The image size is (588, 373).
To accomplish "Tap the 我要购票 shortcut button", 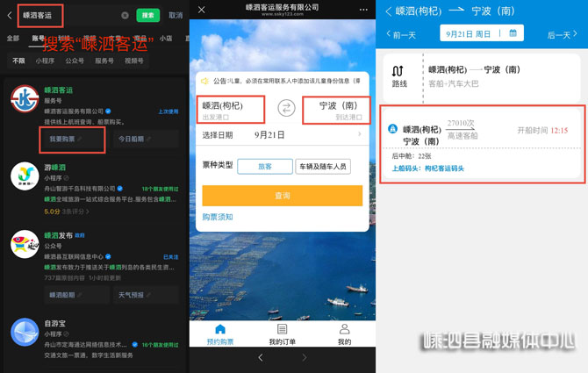I will click(x=72, y=139).
